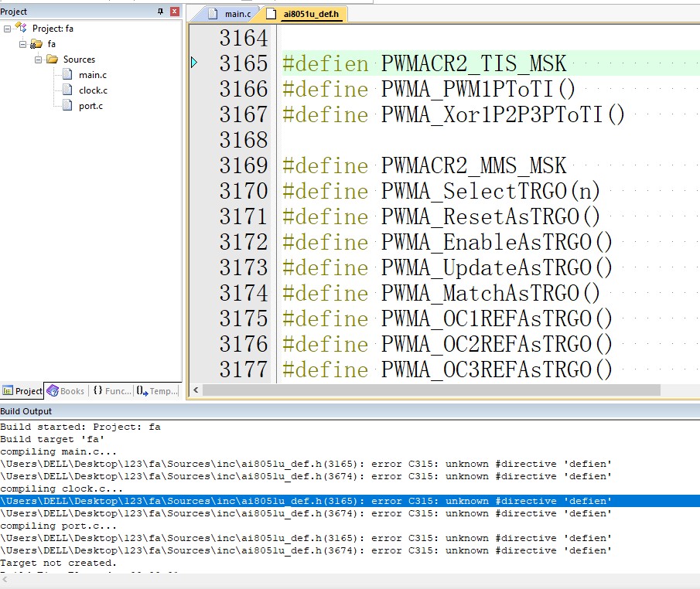Click the 'compiling clock.c...' output line

click(62, 489)
